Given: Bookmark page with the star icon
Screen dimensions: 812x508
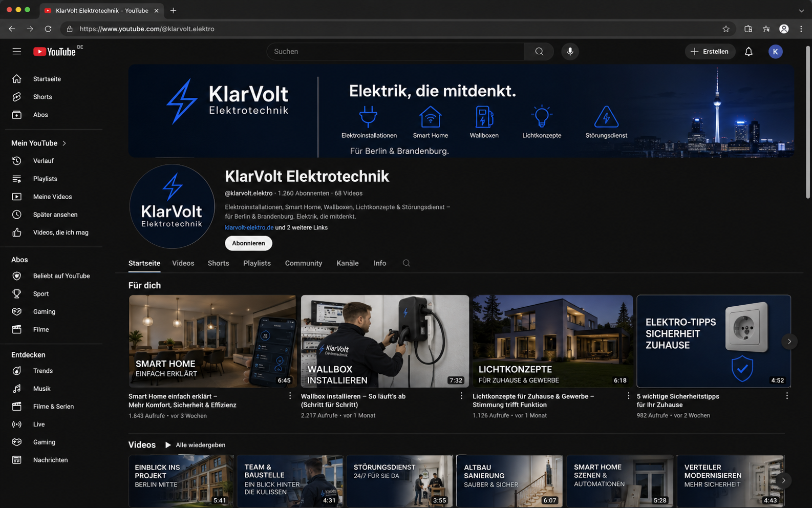Looking at the screenshot, I should (726, 29).
